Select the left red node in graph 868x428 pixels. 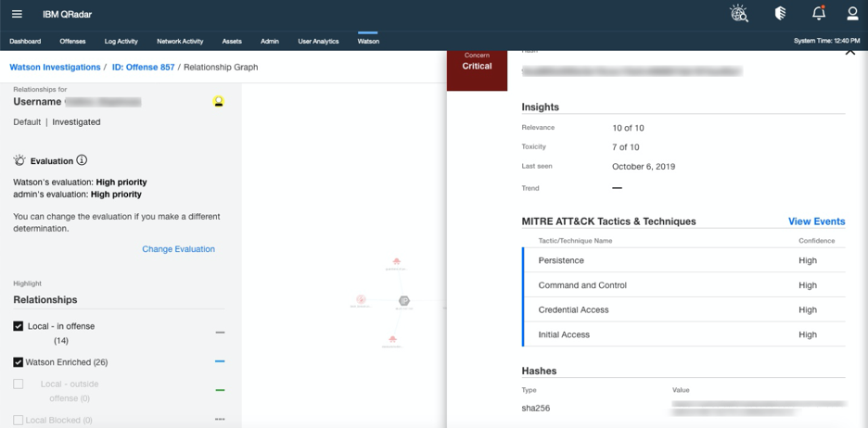361,299
